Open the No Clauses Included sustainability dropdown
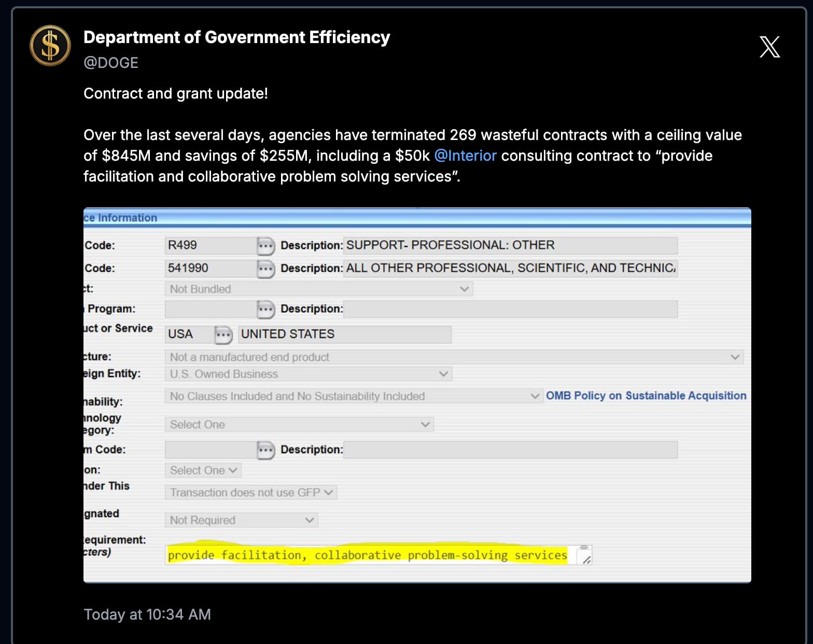This screenshot has width=813, height=644. point(354,396)
